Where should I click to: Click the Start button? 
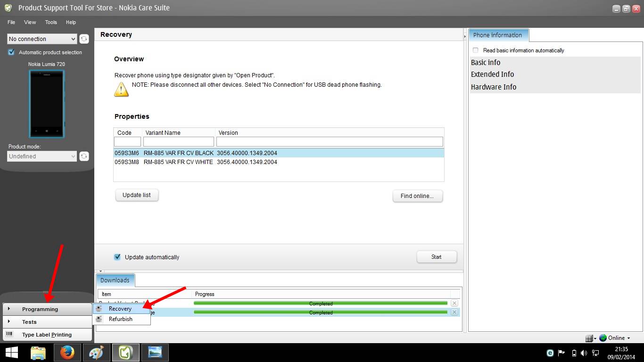click(437, 257)
